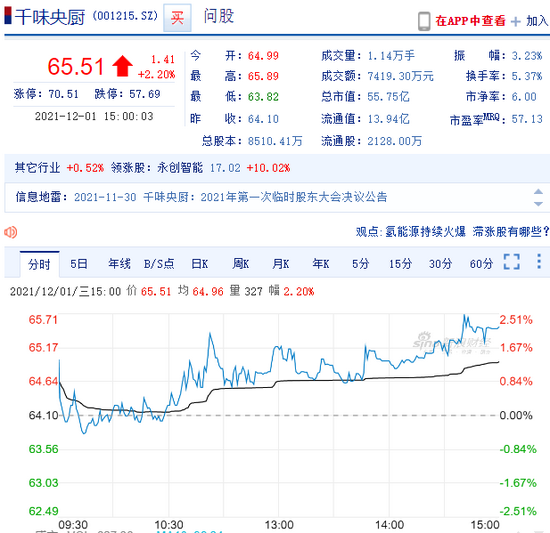The height and width of the screenshot is (533, 550).
Task: Click the 涨停 value 70.51
Action: [63, 94]
